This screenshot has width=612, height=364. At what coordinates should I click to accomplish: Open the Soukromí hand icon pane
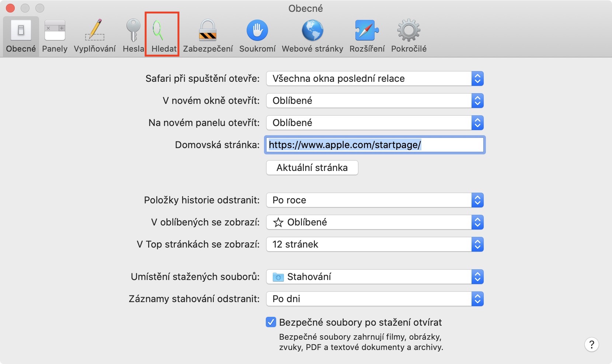point(257,36)
